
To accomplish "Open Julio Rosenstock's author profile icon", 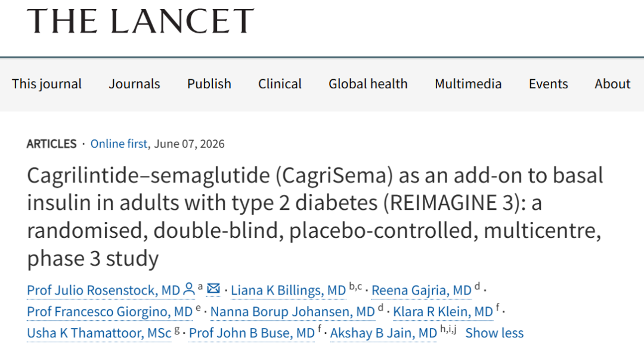I will point(189,289).
